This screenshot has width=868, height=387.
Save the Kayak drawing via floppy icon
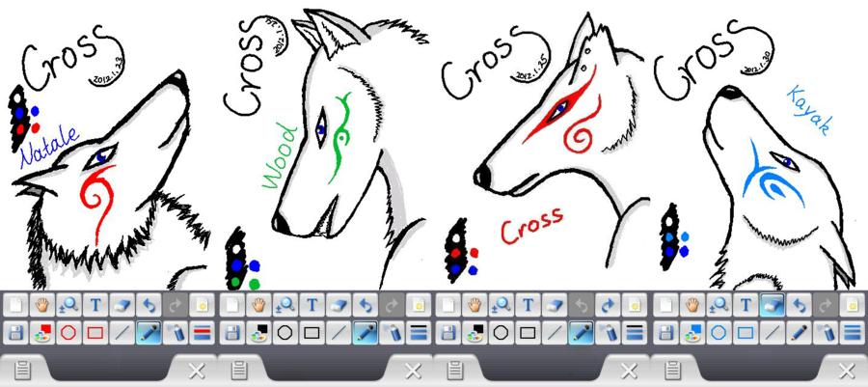pos(665,333)
